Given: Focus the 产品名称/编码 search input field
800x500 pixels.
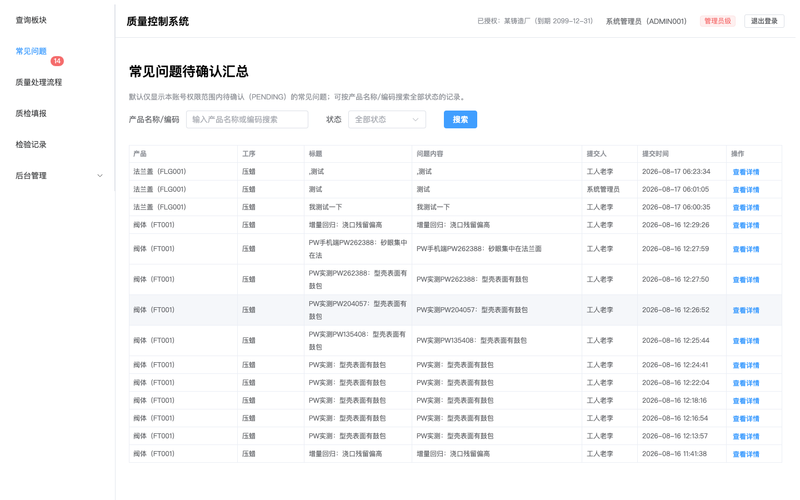Looking at the screenshot, I should click(x=247, y=119).
